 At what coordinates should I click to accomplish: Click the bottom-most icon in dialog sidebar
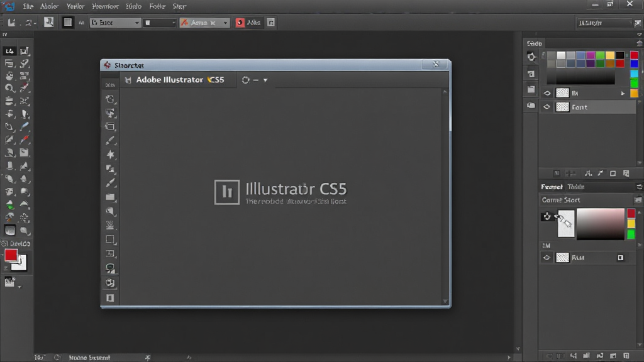pyautogui.click(x=110, y=298)
